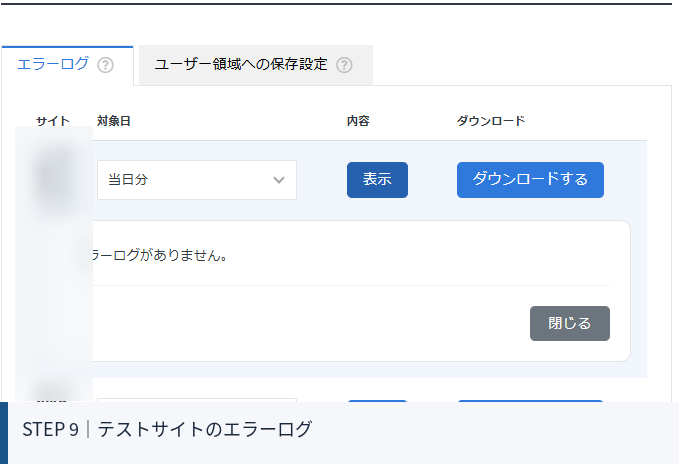Open help icon next to エラーログ tab
This screenshot has width=679, height=464.
click(105, 65)
